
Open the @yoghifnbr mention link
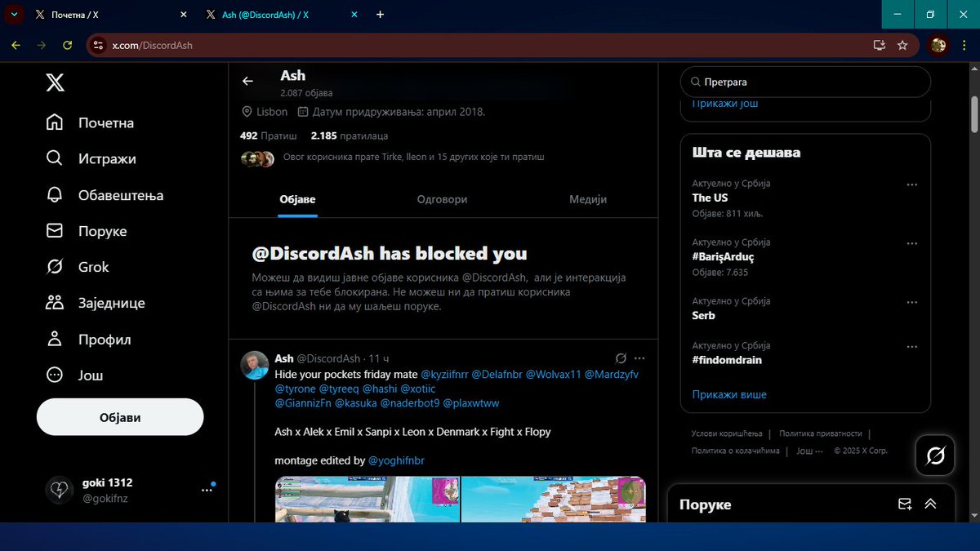pos(394,460)
